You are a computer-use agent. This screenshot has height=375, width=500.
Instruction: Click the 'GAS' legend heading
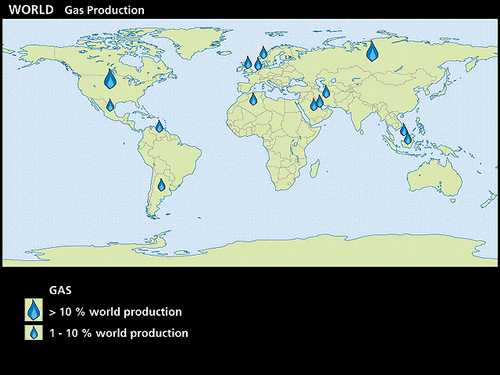click(x=60, y=290)
